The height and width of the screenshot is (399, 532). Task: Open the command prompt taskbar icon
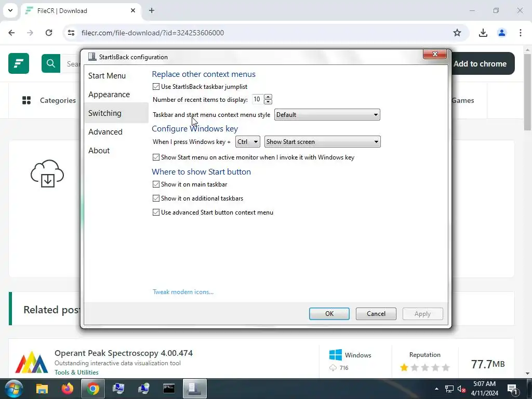(169, 389)
